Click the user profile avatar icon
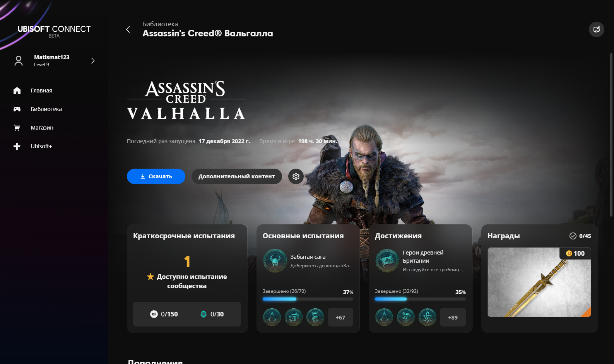This screenshot has height=364, width=614. [x=19, y=61]
